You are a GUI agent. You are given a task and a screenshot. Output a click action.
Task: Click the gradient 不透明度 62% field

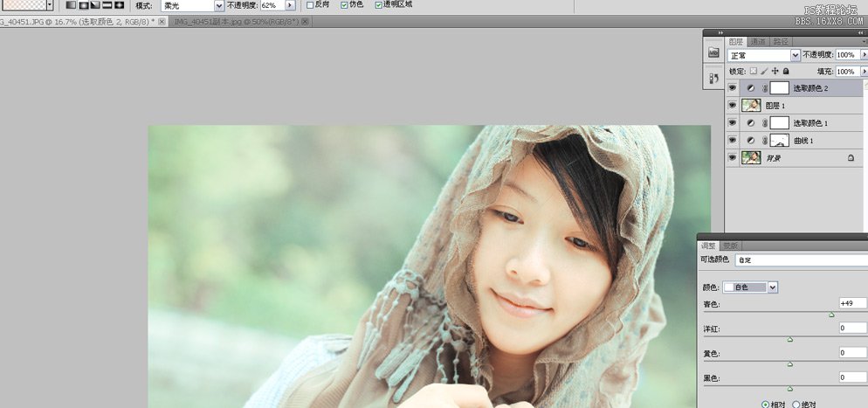272,5
